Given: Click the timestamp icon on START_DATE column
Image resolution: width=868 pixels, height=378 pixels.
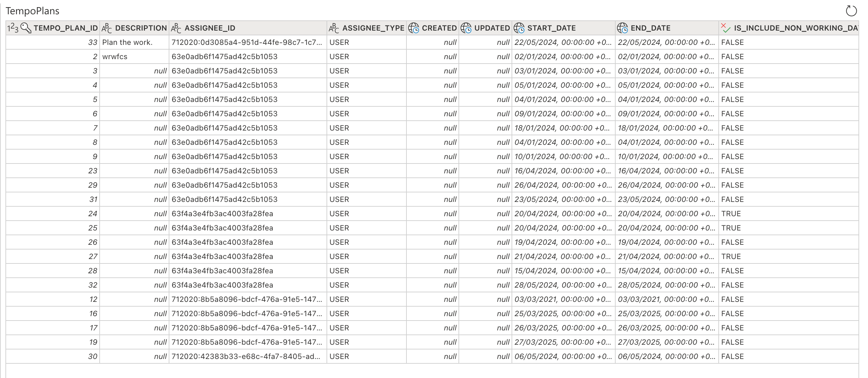Looking at the screenshot, I should 519,28.
